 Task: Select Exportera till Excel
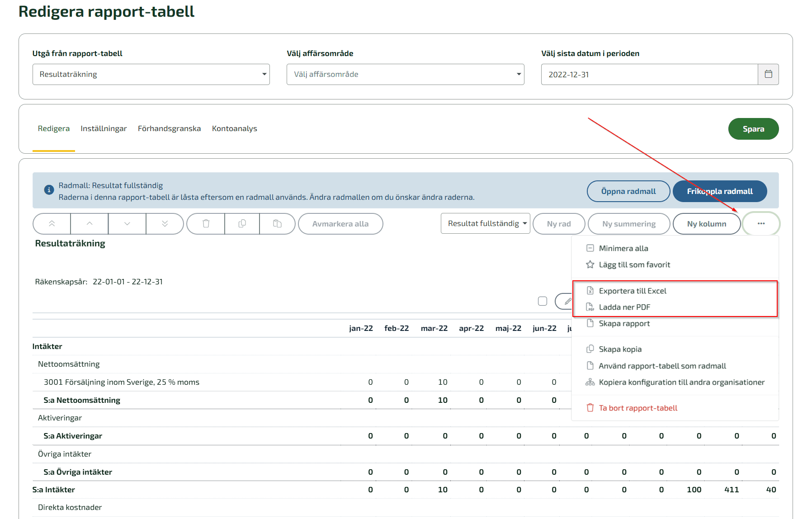[x=675, y=291]
